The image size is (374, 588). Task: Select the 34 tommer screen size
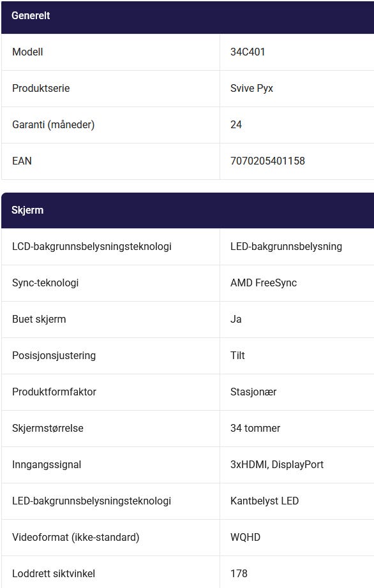coord(255,429)
